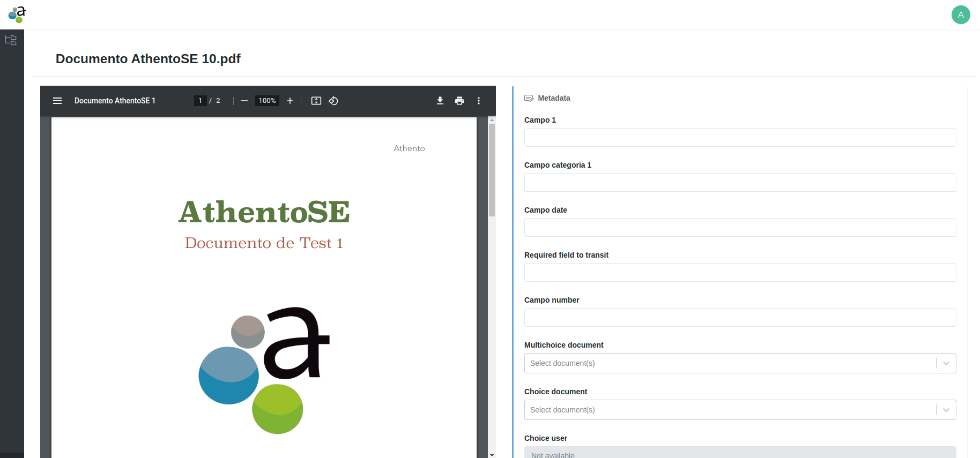Open the PDF viewer more actions menu
980x458 pixels.
479,101
